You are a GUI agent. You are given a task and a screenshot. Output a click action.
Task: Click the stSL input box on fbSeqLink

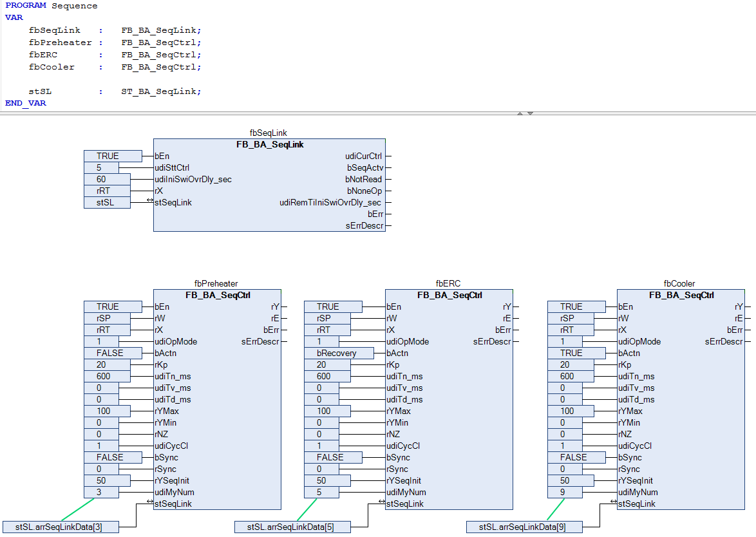coord(107,202)
